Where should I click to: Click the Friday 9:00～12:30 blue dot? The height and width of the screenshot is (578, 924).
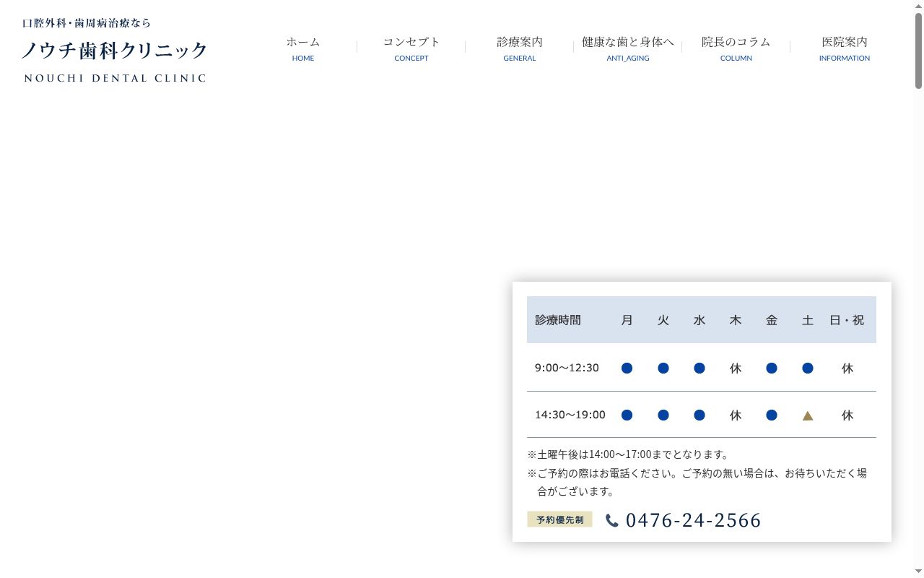[x=772, y=368]
